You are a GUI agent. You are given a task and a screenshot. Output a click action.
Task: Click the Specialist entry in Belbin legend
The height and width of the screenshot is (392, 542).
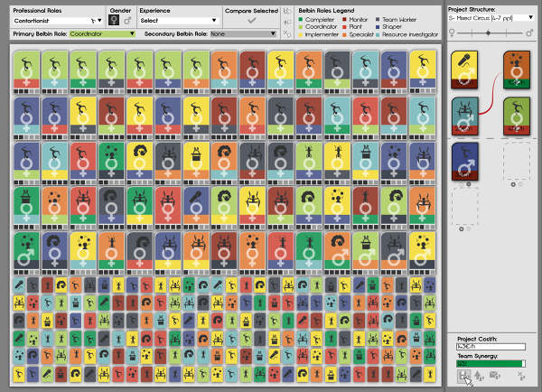point(358,34)
